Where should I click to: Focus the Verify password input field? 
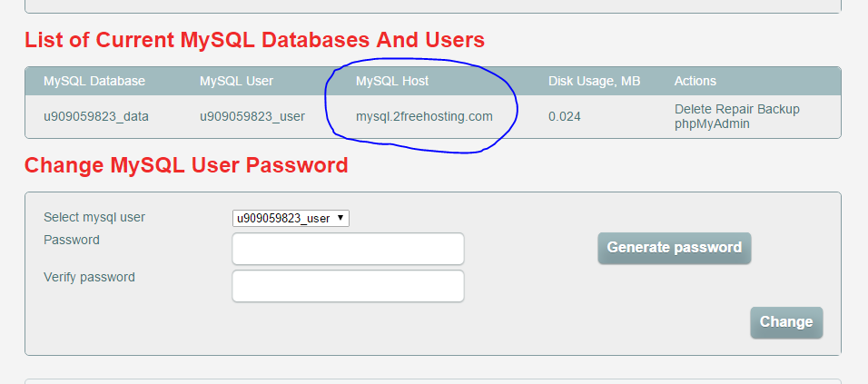pos(348,286)
